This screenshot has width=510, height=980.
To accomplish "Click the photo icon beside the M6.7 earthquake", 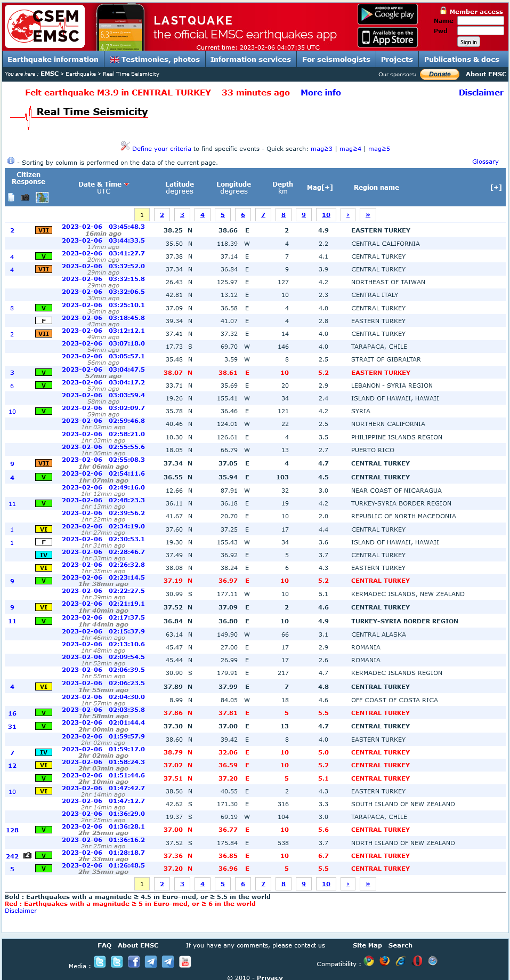I will pyautogui.click(x=27, y=855).
